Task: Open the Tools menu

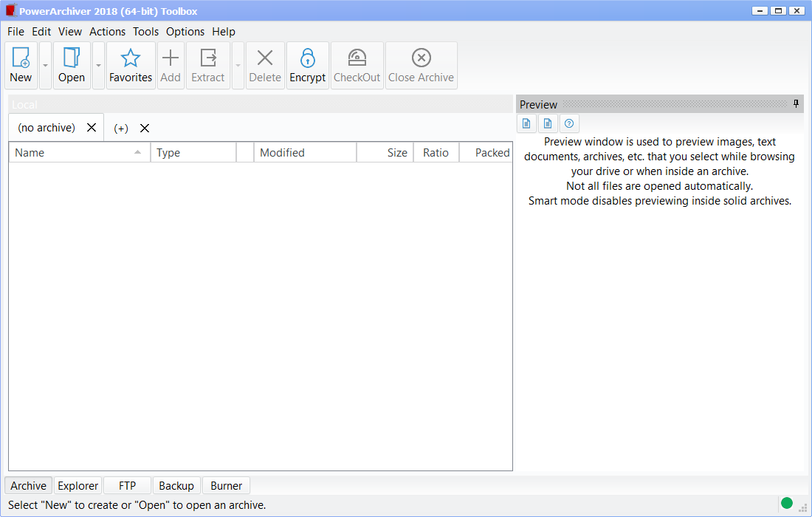Action: coord(145,32)
